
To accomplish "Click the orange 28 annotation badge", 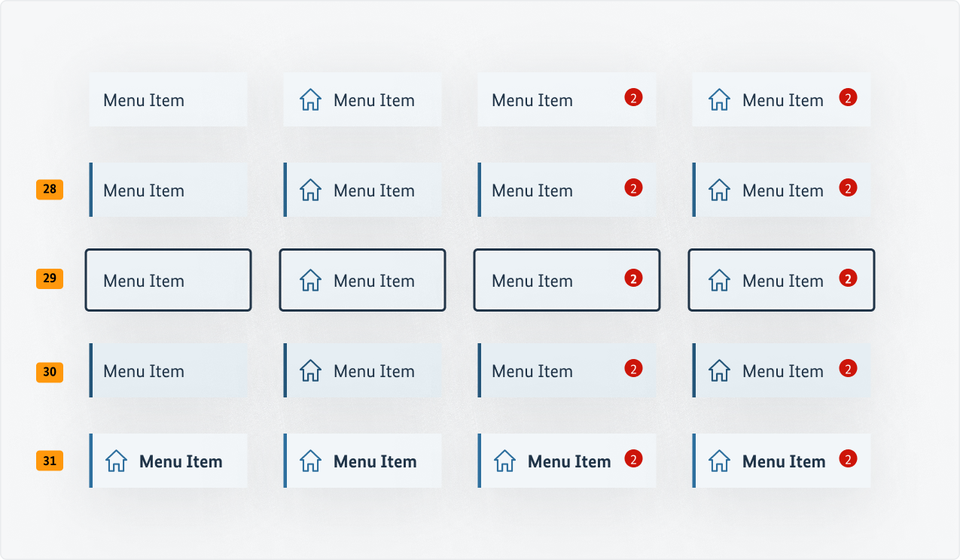I will pyautogui.click(x=50, y=190).
